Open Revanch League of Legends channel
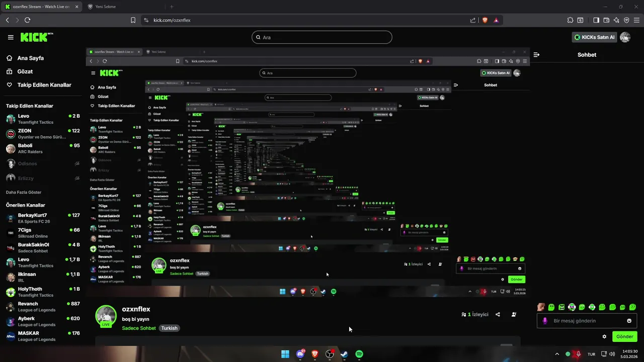The height and width of the screenshot is (362, 644). (43, 307)
